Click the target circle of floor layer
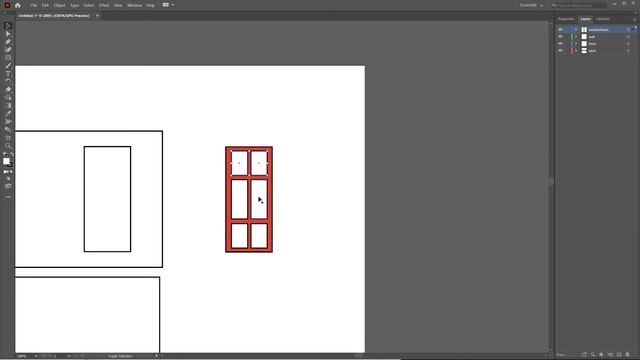640x360 pixels. click(x=629, y=44)
